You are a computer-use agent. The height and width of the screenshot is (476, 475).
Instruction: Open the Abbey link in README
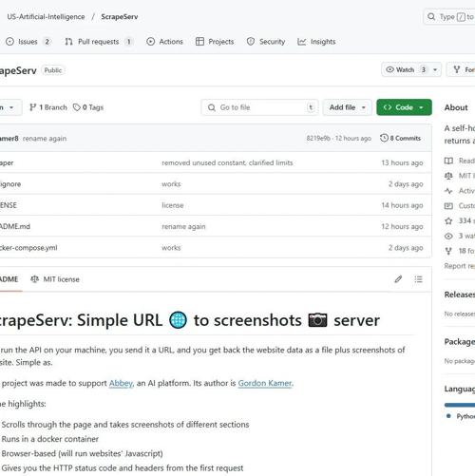(121, 383)
